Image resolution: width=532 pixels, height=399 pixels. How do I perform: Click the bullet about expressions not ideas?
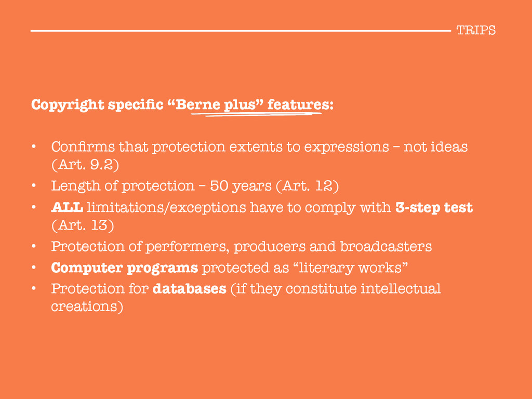pos(260,156)
